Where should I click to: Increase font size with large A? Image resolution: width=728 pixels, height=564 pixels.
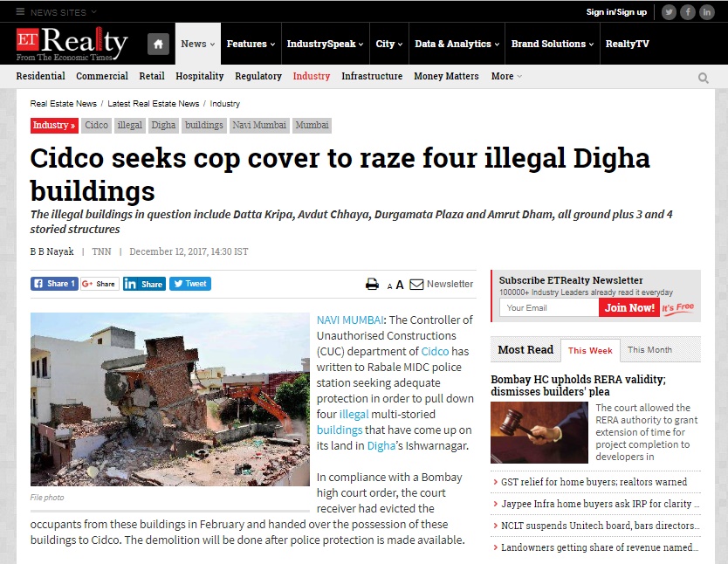[399, 285]
